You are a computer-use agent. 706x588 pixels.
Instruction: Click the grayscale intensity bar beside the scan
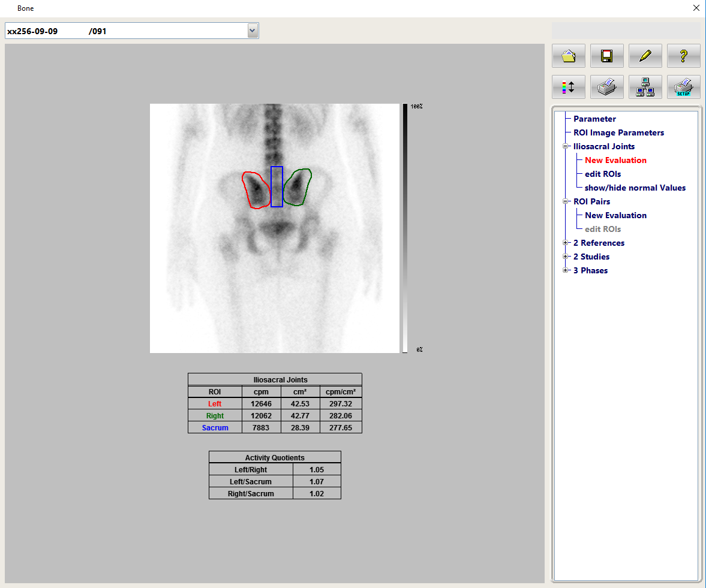click(x=405, y=228)
